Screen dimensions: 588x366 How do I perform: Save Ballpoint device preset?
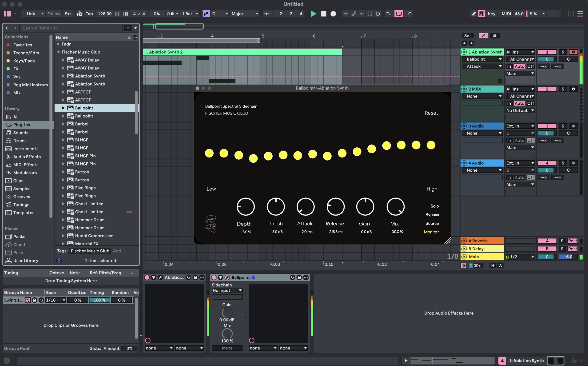(x=299, y=277)
